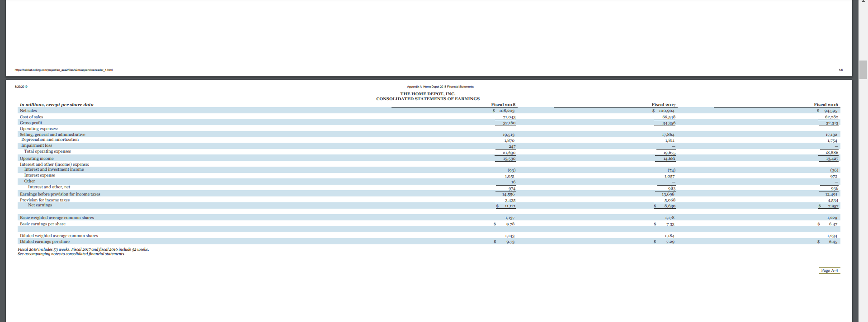868x322 pixels.
Task: Click the vertical scrollbar thumb
Action: coord(863,70)
